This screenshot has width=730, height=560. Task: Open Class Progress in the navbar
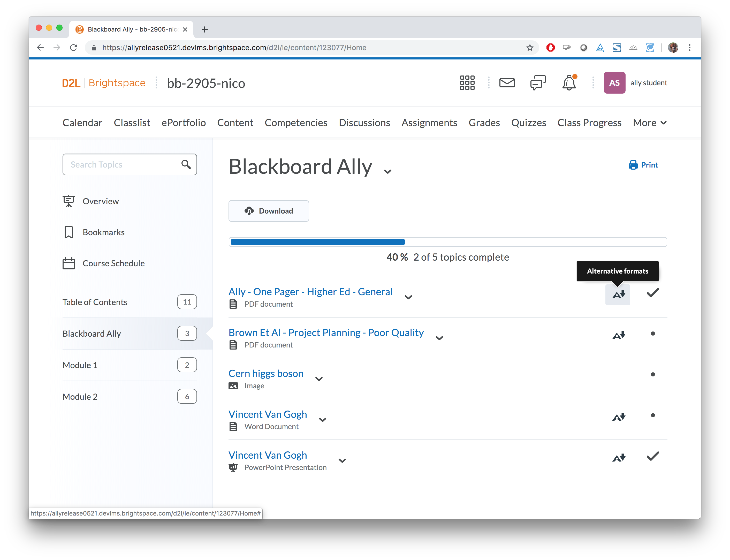tap(589, 123)
